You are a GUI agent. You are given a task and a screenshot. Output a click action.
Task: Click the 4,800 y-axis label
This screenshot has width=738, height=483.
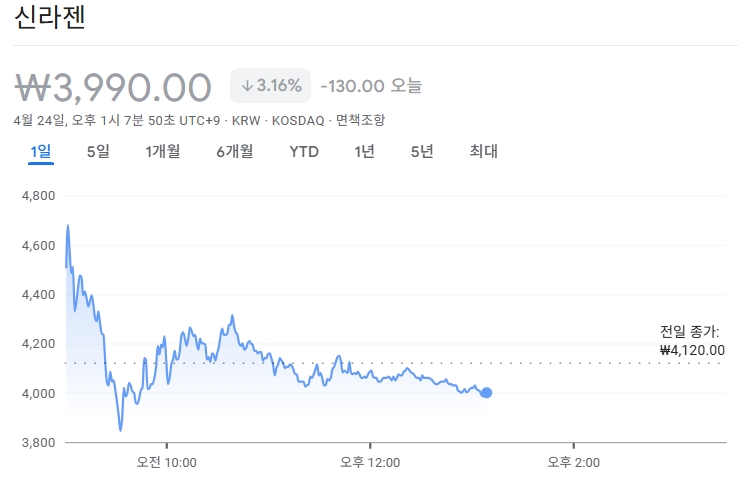click(38, 196)
